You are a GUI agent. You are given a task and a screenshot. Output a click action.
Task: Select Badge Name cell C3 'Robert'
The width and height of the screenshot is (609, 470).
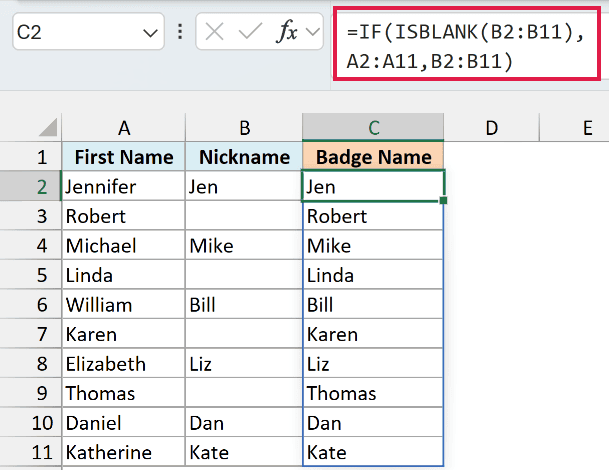(x=373, y=216)
